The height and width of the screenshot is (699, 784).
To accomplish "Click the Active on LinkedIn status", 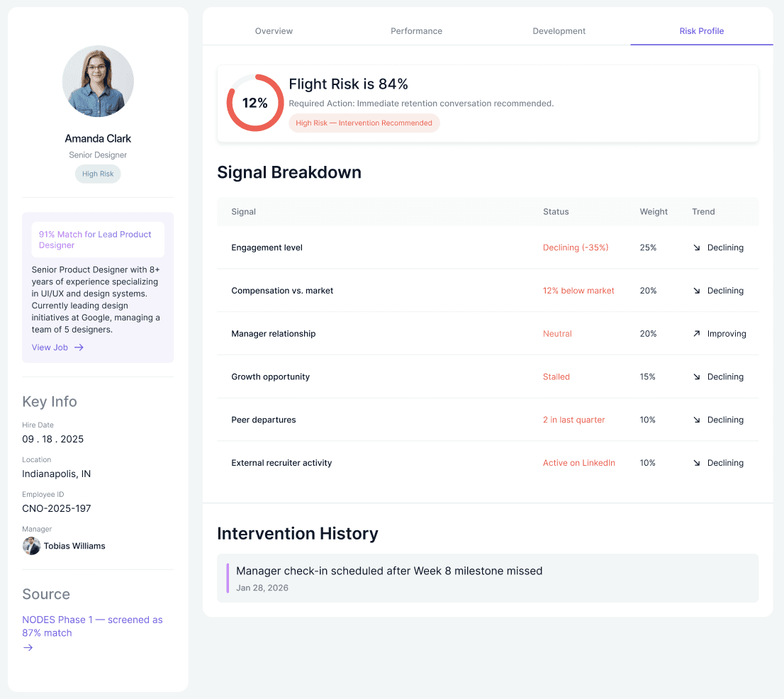I will tap(579, 462).
